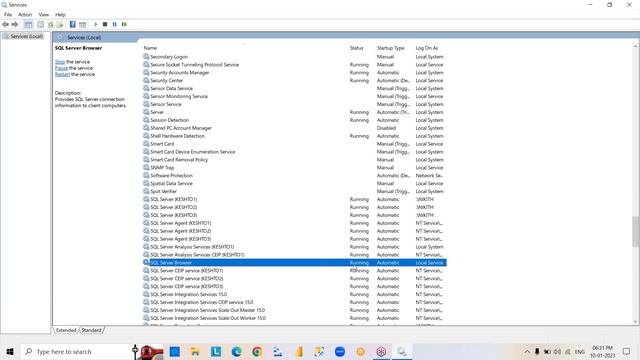Screen dimensions: 640x360
Task: Select the Shell Hardware Detection service
Action: point(294,136)
